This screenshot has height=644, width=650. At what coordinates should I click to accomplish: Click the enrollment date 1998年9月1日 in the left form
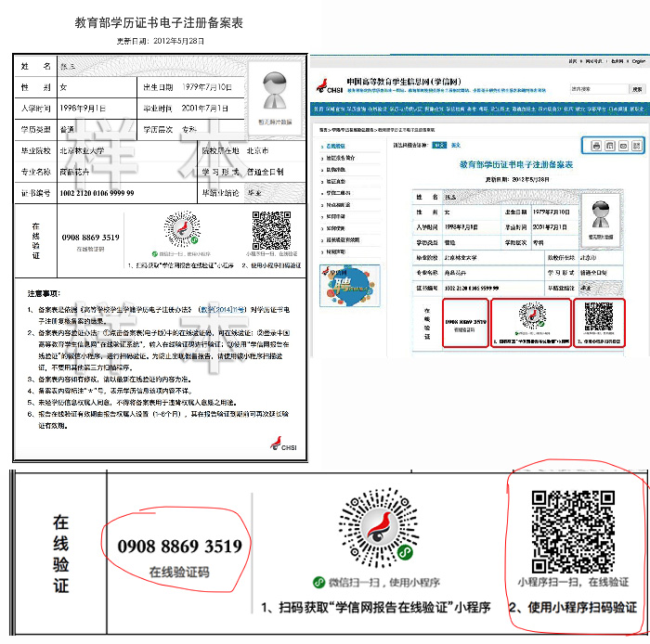(83, 109)
